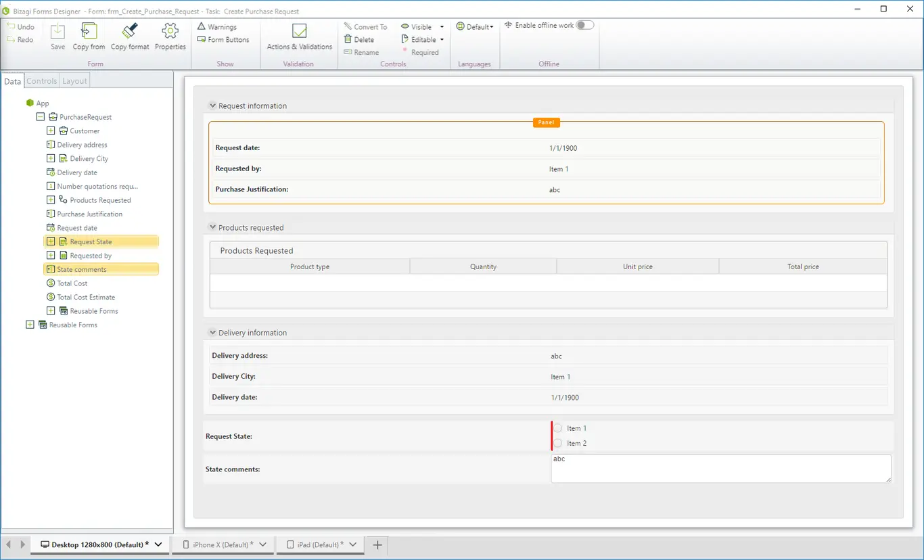Open form Properties gear icon
The image size is (924, 560).
click(170, 32)
